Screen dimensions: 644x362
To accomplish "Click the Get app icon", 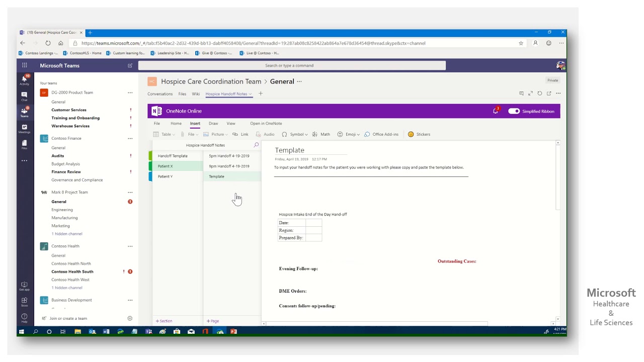I will [x=24, y=286].
